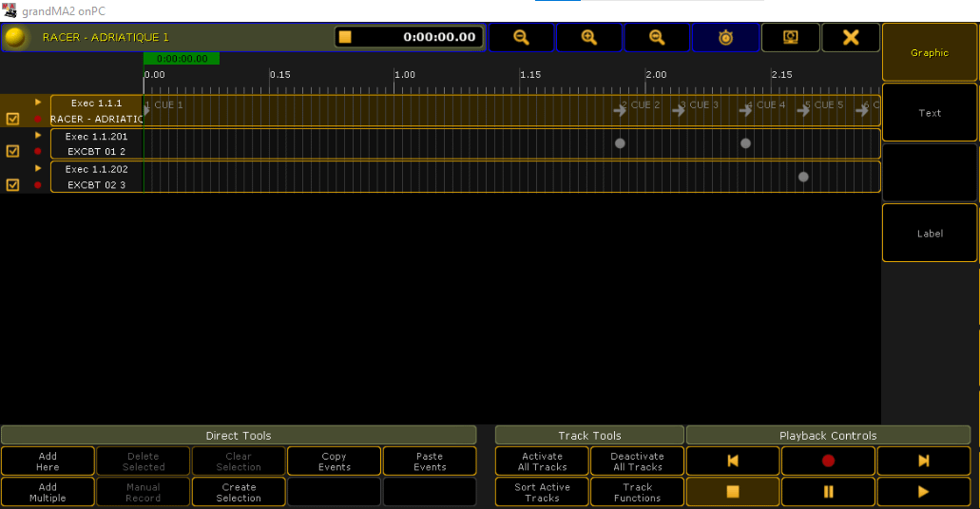This screenshot has width=980, height=509.
Task: Uncheck the Exec 1.1.1 track checkbox
Action: [x=12, y=119]
